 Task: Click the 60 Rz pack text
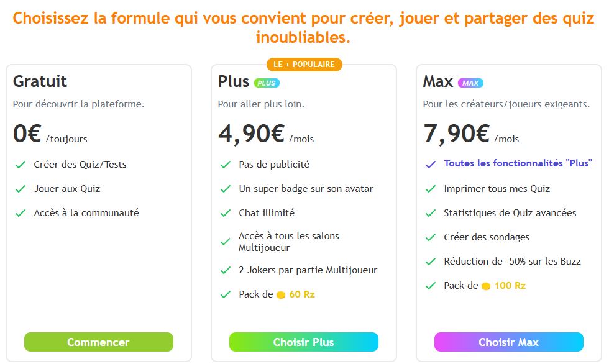301,294
